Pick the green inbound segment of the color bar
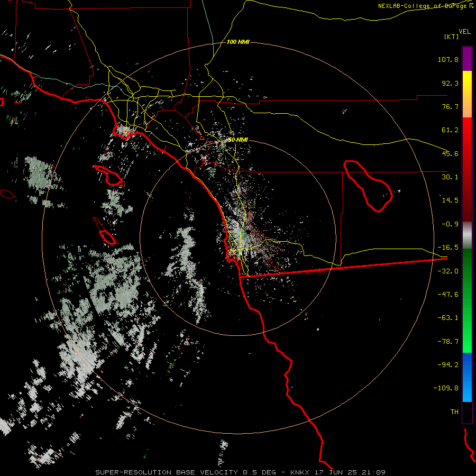The width and height of the screenshot is (476, 476). pos(467,300)
